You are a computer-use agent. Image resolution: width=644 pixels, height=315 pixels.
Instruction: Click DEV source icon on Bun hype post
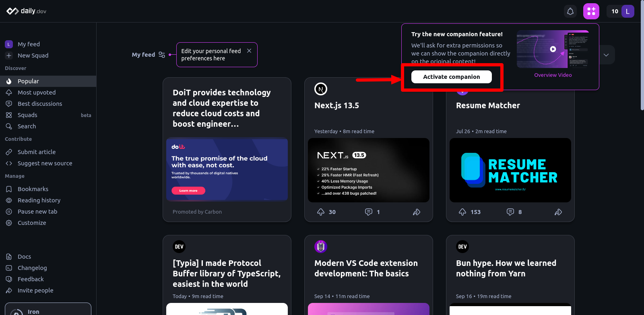coord(462,247)
